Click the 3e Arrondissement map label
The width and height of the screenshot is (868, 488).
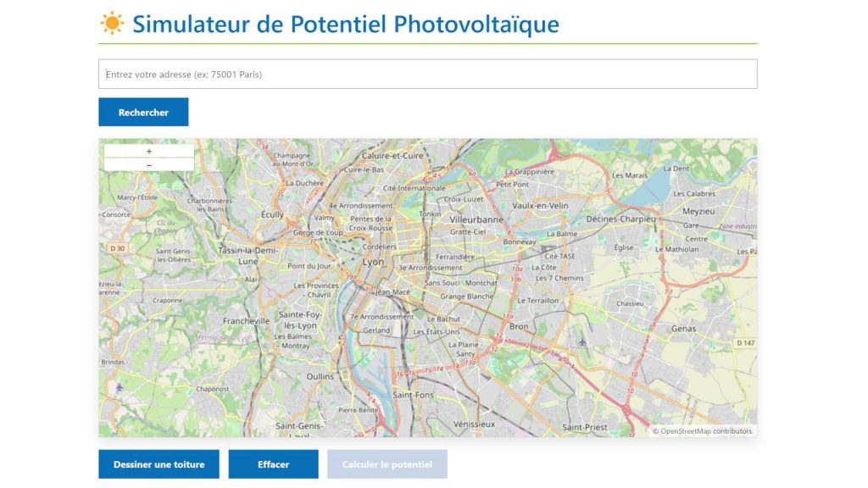point(431,268)
